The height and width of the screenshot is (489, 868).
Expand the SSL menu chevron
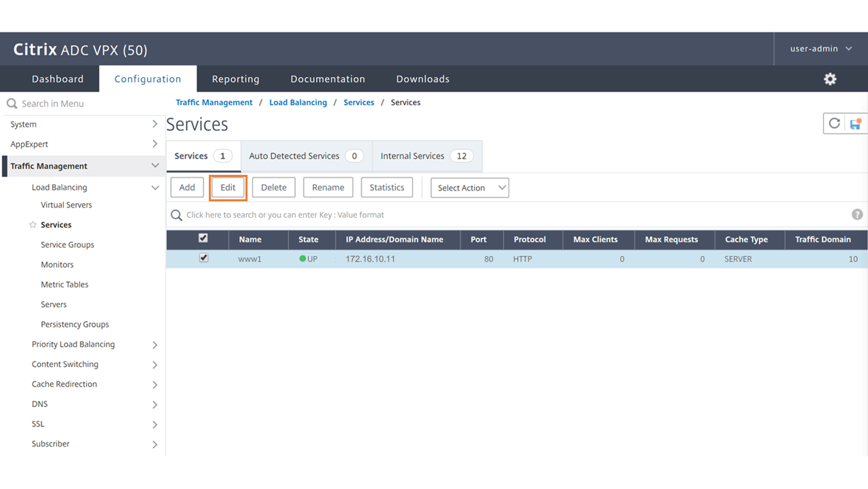(155, 424)
